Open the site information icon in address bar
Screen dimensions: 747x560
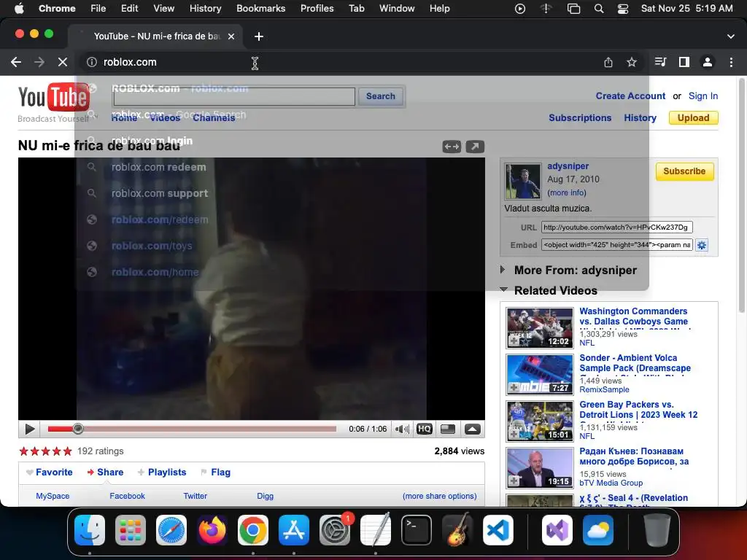(92, 63)
